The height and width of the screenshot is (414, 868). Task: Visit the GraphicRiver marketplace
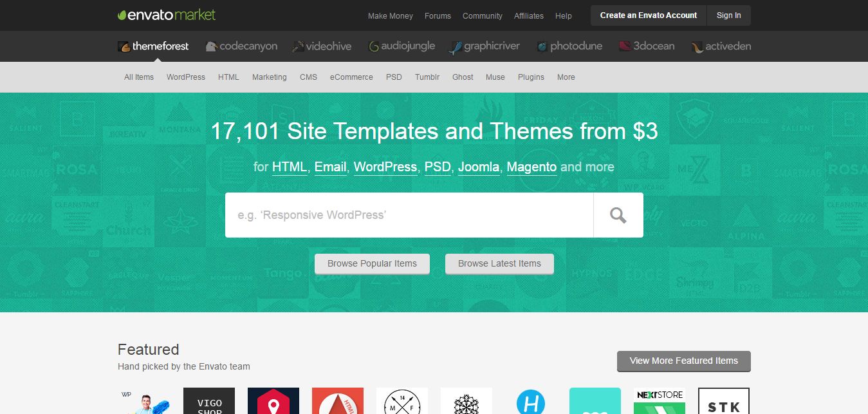[485, 46]
